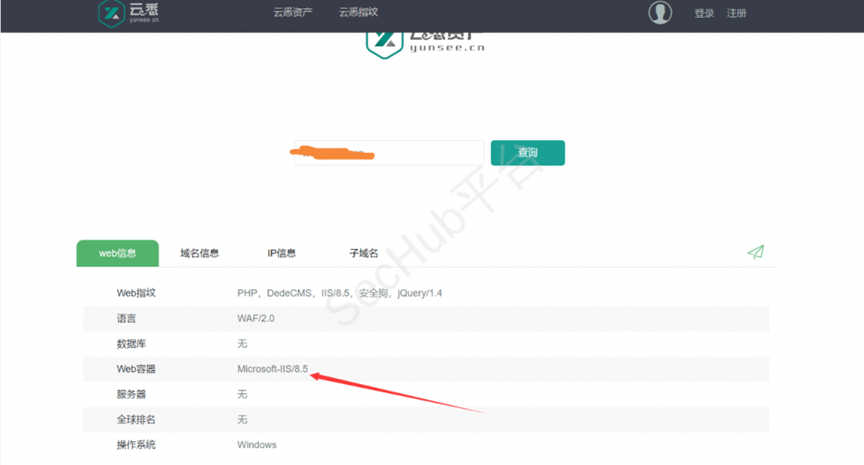Click the 全球排名 row label
864x465 pixels.
tap(136, 419)
